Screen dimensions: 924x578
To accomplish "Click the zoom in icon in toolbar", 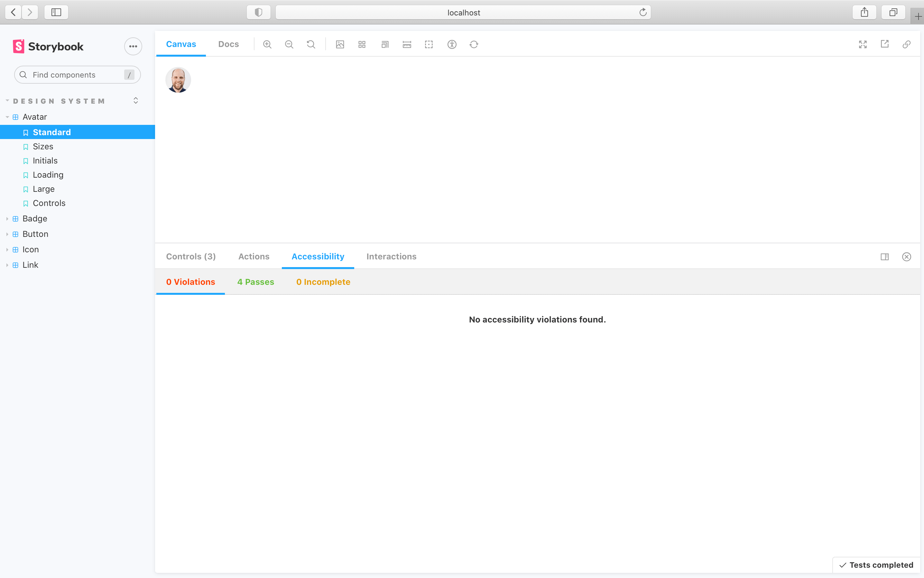I will [x=267, y=45].
